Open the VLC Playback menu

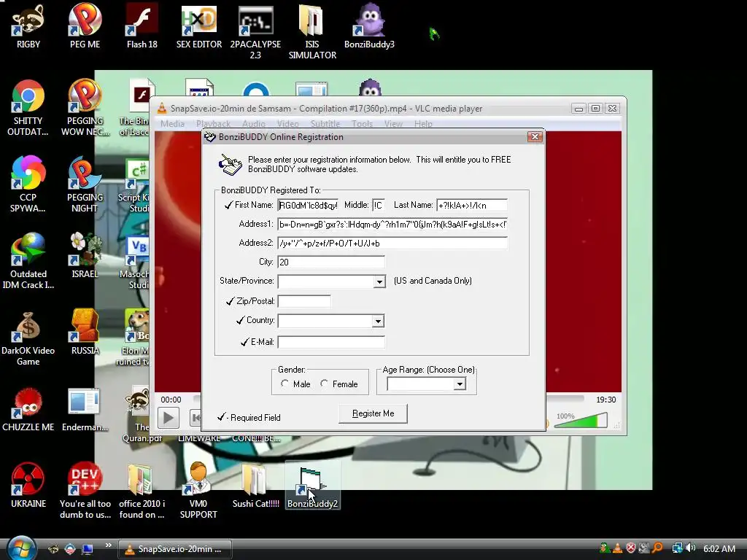tap(214, 124)
